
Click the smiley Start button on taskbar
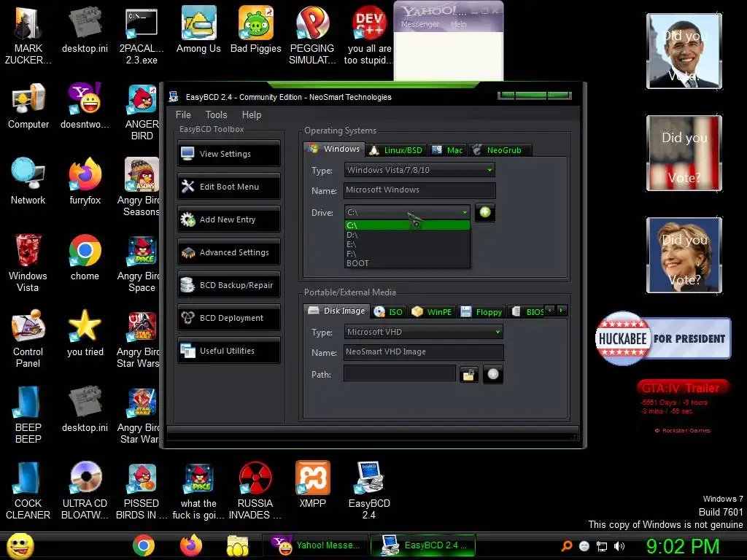[x=20, y=545]
